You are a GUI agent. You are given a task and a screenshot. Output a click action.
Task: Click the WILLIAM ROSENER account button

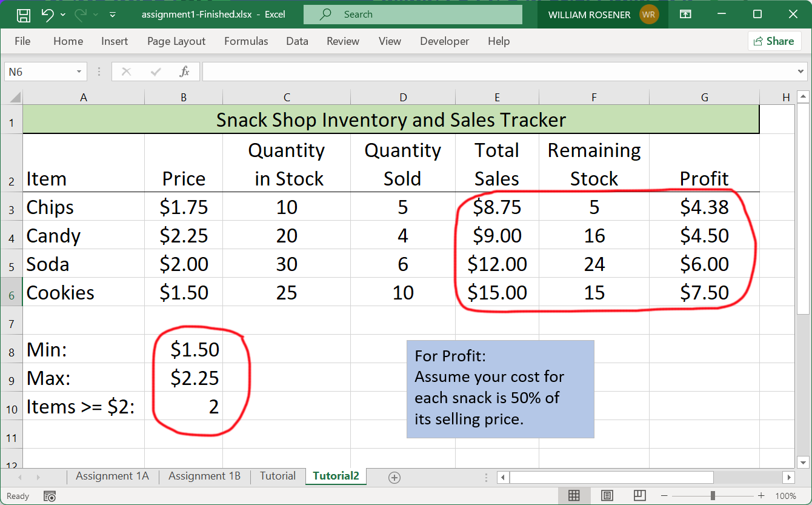pos(602,15)
